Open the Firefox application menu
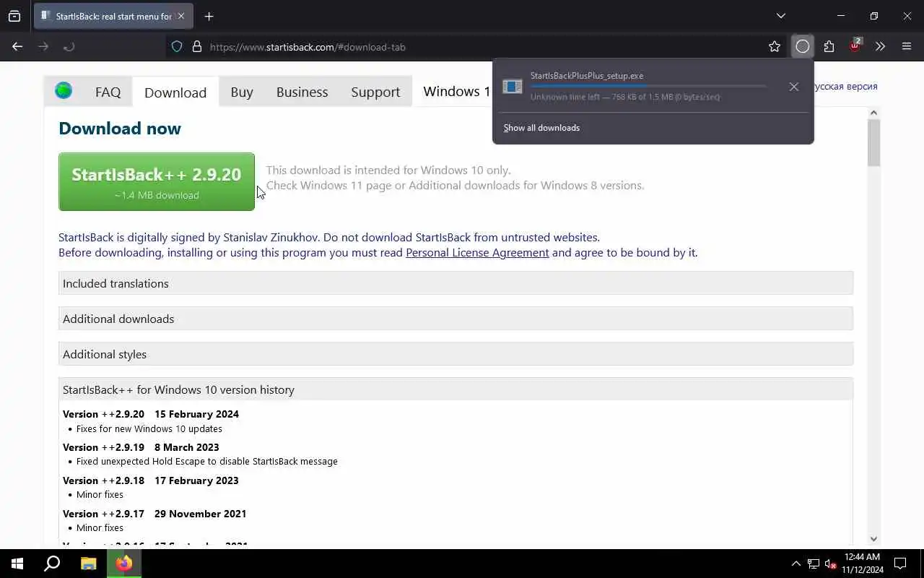Image resolution: width=924 pixels, height=578 pixels. [x=907, y=46]
